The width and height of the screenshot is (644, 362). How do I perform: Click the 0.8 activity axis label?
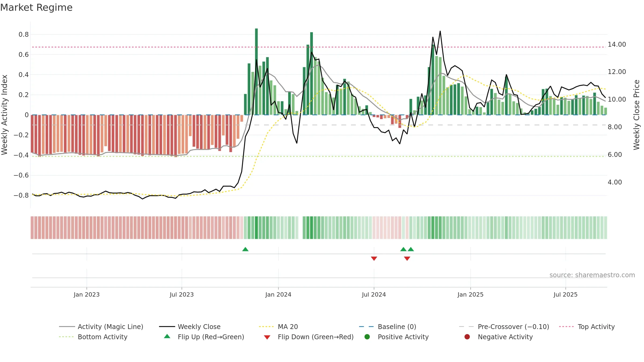(24, 34)
